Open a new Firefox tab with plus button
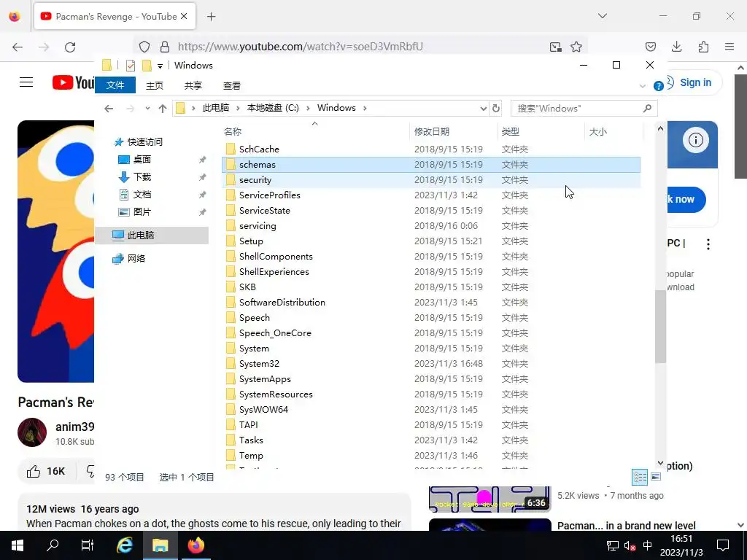The image size is (747, 560). pos(212,17)
